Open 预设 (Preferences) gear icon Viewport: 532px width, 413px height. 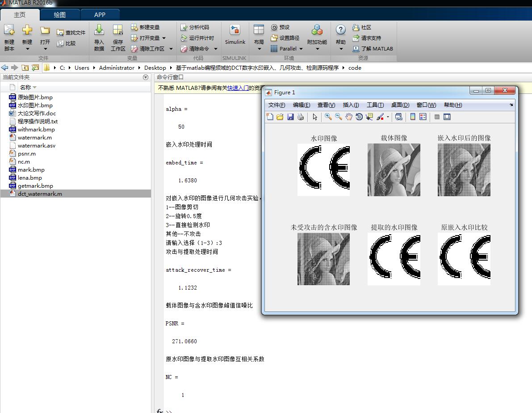274,27
